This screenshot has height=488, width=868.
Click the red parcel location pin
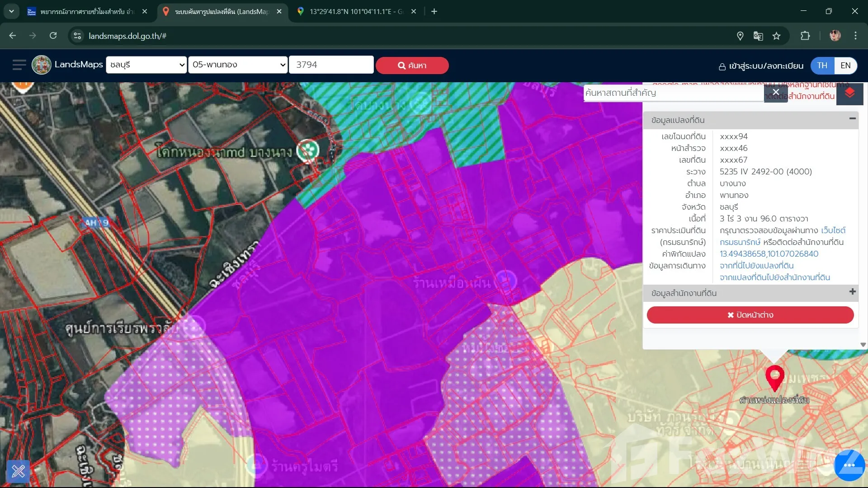[x=774, y=377]
